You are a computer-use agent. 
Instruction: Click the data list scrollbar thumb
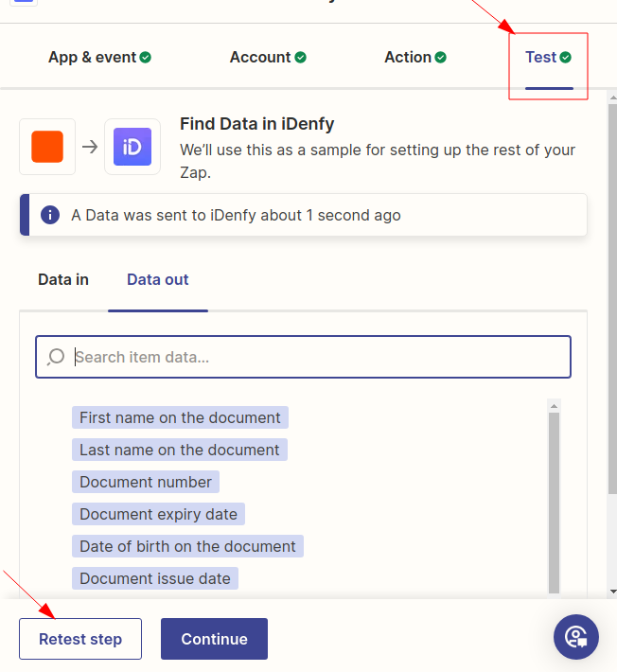(x=554, y=503)
